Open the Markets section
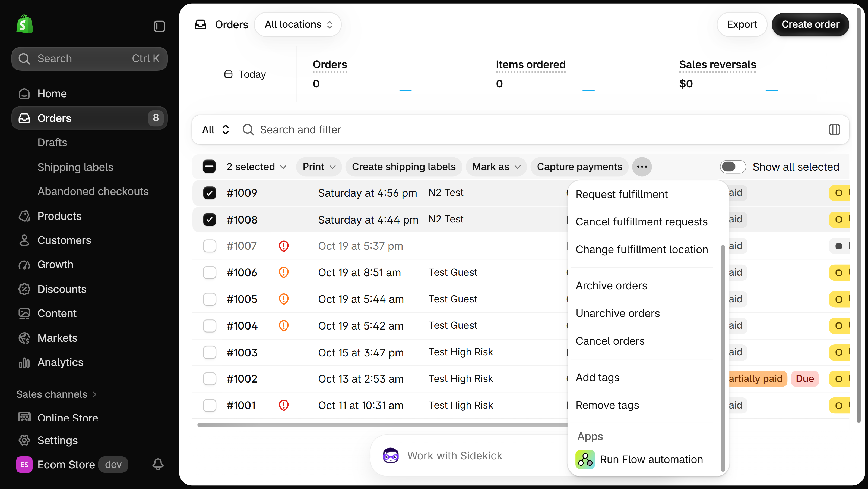This screenshot has width=868, height=489. click(89, 338)
